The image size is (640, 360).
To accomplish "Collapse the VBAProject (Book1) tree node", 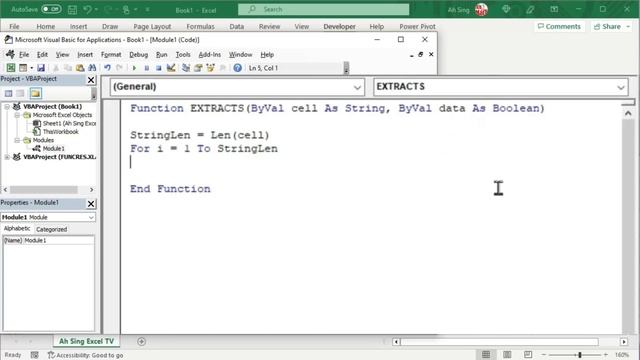I will (7, 107).
